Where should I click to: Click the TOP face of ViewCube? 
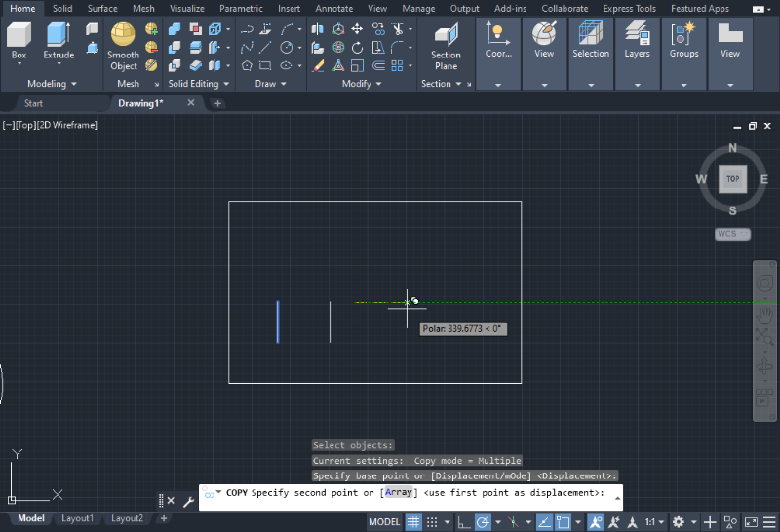(732, 179)
